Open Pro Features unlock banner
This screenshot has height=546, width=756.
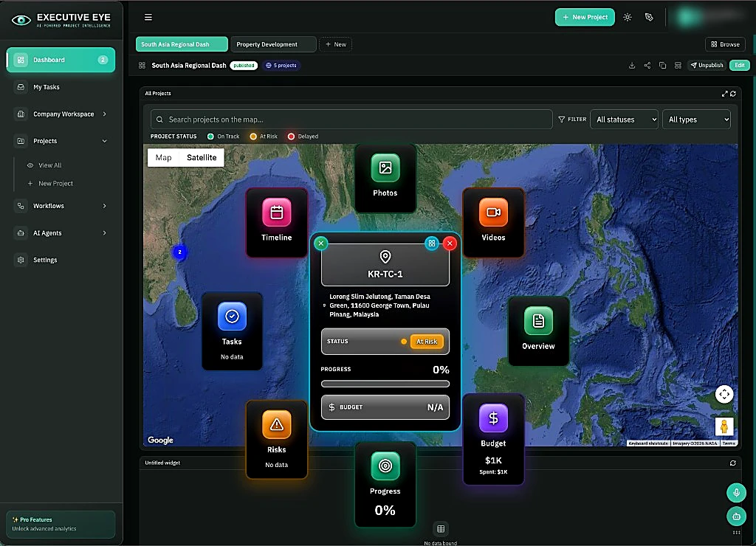click(x=61, y=525)
